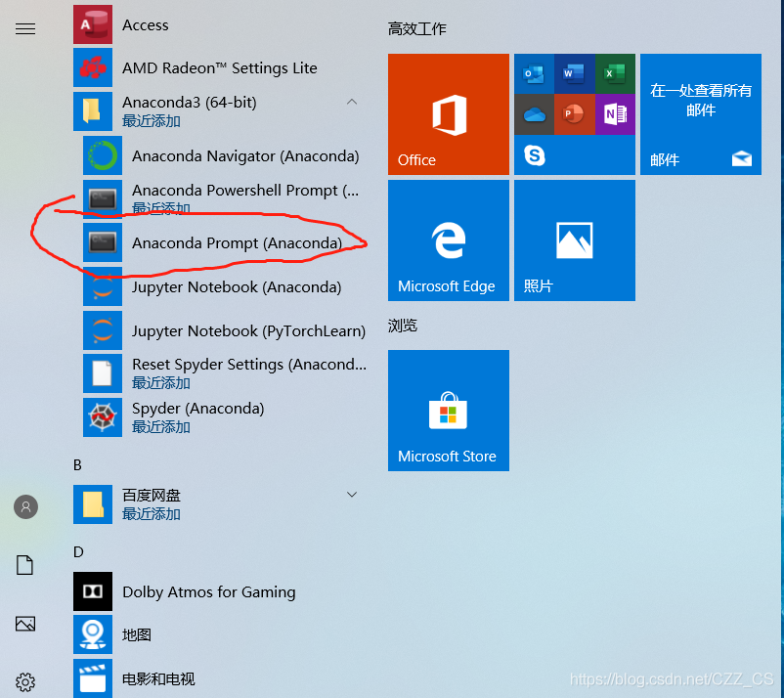Expand the Start hamburger menu

pos(25,29)
